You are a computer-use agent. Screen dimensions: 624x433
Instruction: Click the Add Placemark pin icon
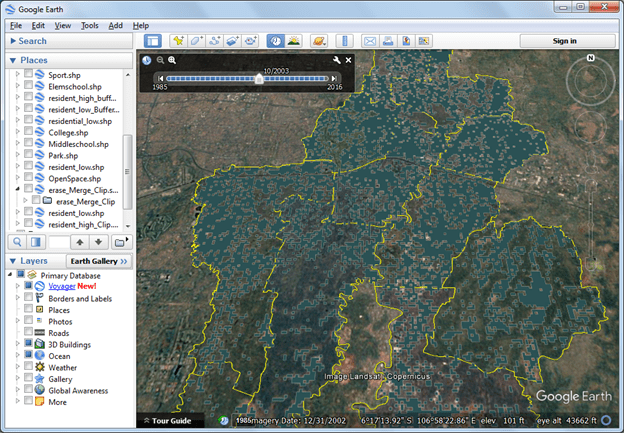pos(179,41)
